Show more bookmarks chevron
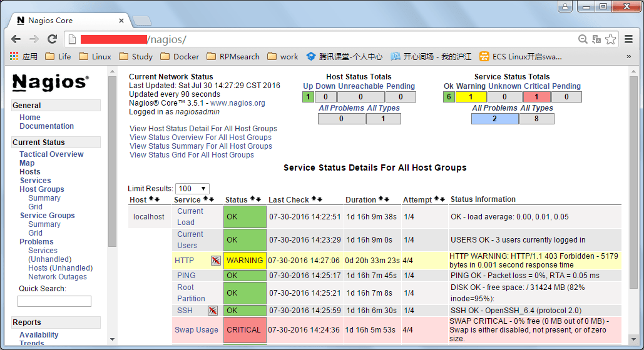The height and width of the screenshot is (350, 644). tap(628, 57)
